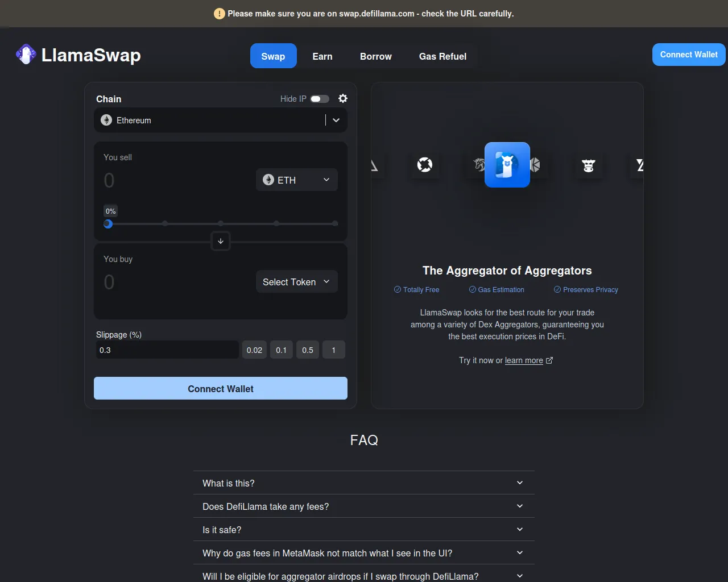Open the Ethereum chain dropdown
The image size is (728, 582).
tap(221, 120)
